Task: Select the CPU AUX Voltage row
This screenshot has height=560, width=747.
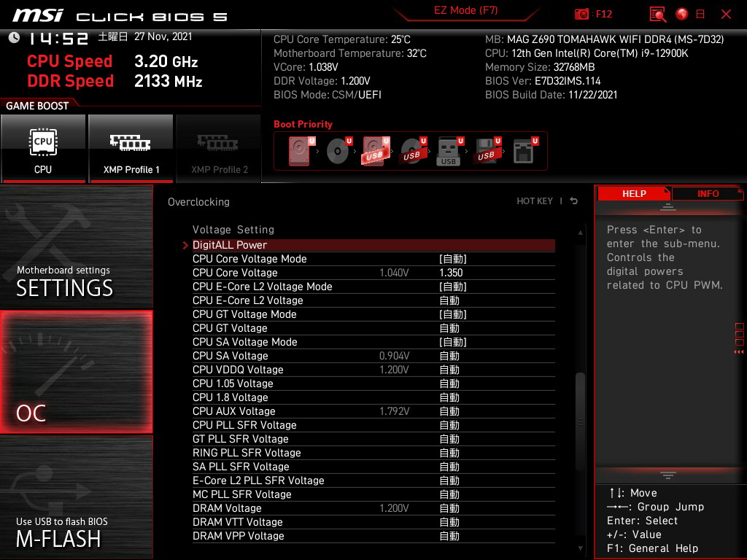Action: (373, 411)
